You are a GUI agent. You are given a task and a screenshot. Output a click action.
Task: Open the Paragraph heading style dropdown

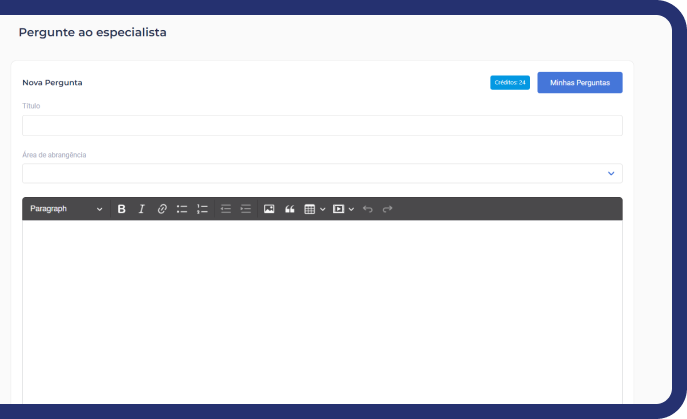(x=66, y=209)
